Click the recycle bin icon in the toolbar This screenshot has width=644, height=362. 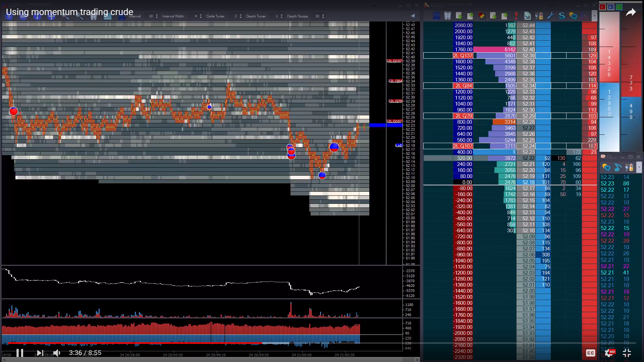point(447,16)
